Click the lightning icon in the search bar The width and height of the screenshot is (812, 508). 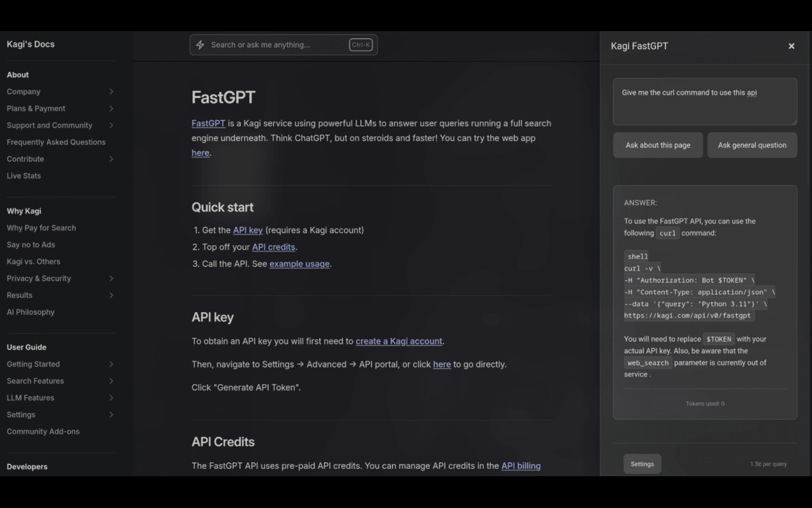pos(200,44)
